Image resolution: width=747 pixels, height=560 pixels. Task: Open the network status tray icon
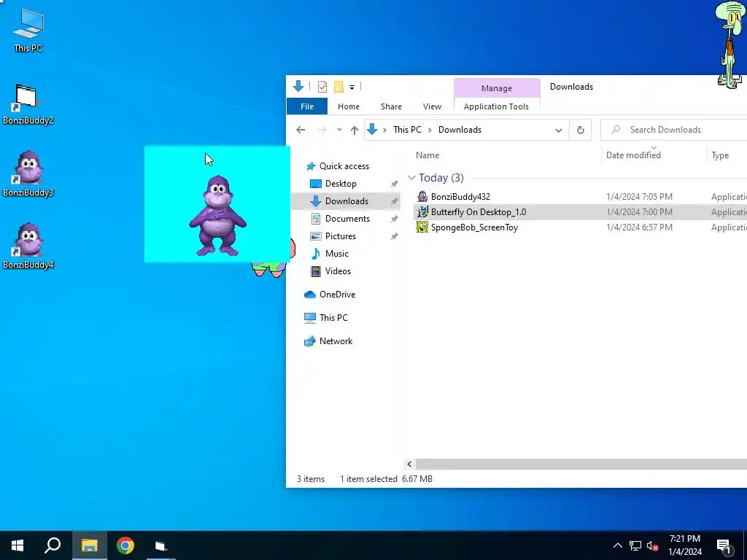(635, 545)
